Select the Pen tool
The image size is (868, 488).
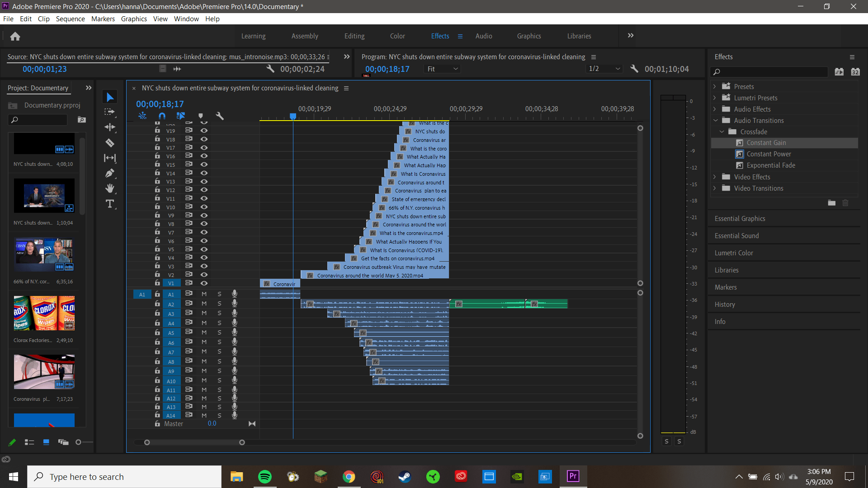(x=110, y=173)
